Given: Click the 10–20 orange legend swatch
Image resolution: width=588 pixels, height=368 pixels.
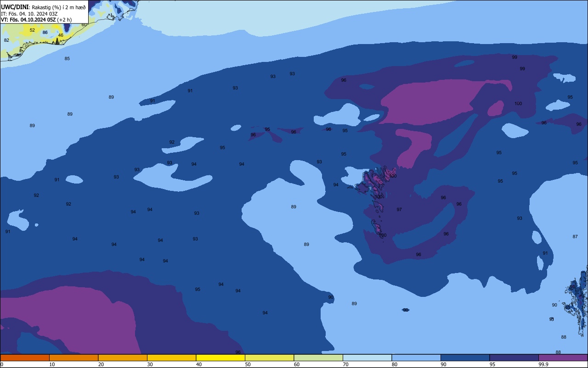Looking at the screenshot, I should [x=73, y=357].
